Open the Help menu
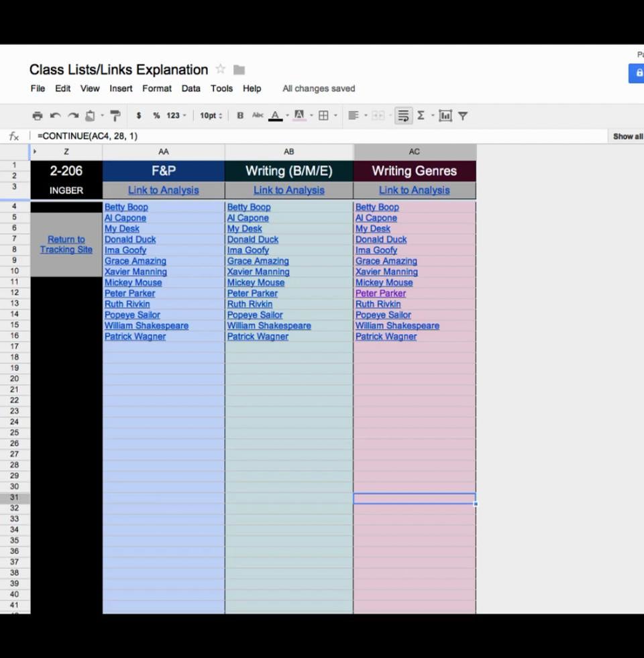This screenshot has width=644, height=658. [252, 89]
